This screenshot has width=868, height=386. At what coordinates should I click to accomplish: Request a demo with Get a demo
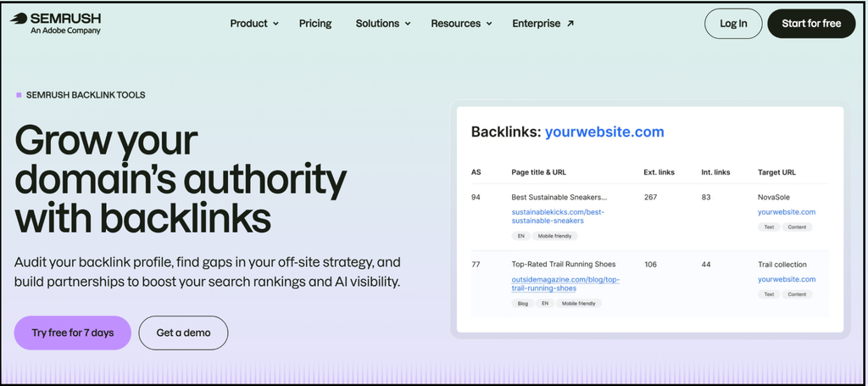[x=183, y=333]
